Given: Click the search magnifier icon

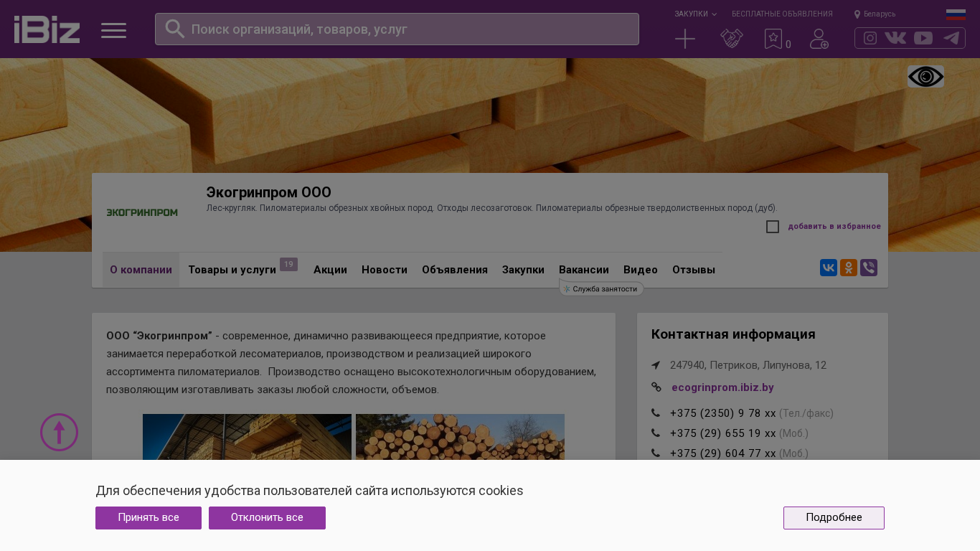Looking at the screenshot, I should point(175,29).
